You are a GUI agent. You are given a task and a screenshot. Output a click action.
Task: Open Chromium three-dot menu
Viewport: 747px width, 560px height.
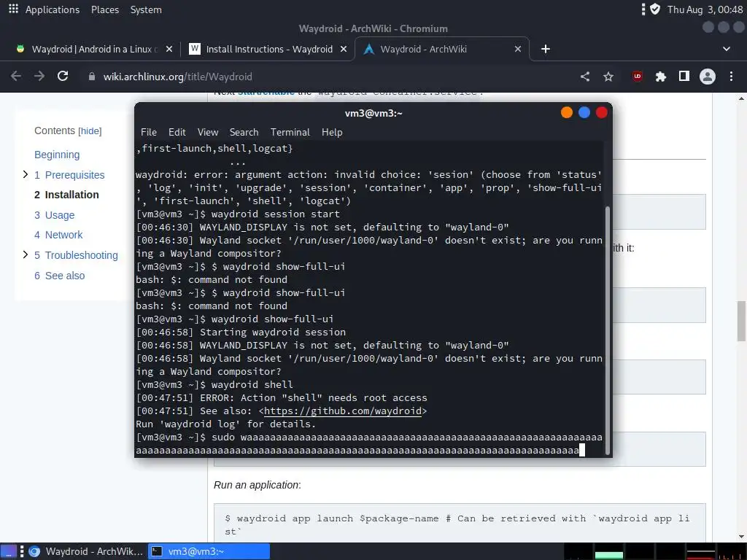coord(731,76)
